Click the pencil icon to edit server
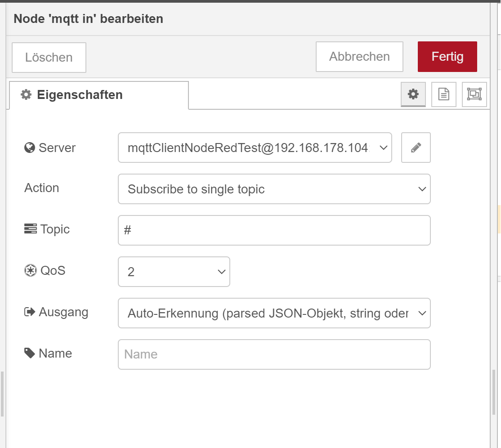This screenshot has width=501, height=448. coord(416,148)
